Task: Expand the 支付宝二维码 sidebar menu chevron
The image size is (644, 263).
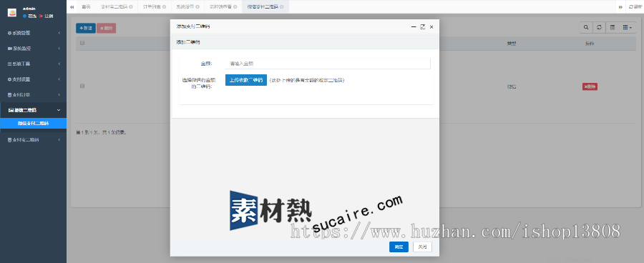Action: click(59, 140)
